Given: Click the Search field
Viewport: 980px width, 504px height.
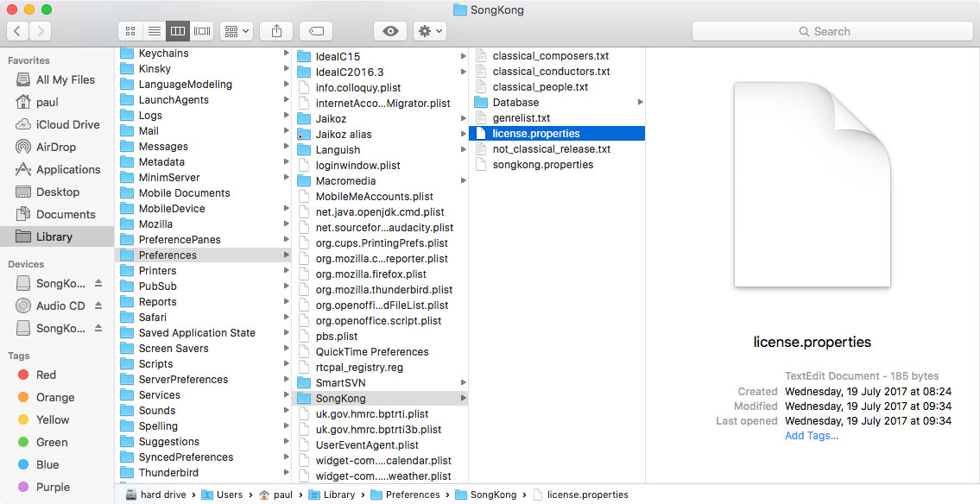Looking at the screenshot, I should pos(832,31).
